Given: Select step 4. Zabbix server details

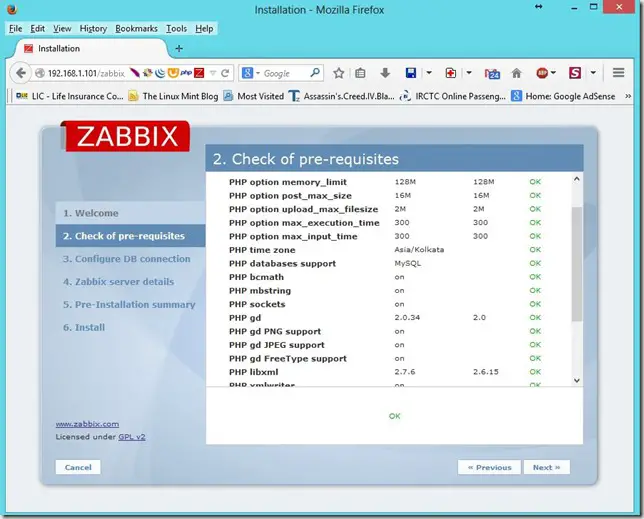Looking at the screenshot, I should [118, 282].
